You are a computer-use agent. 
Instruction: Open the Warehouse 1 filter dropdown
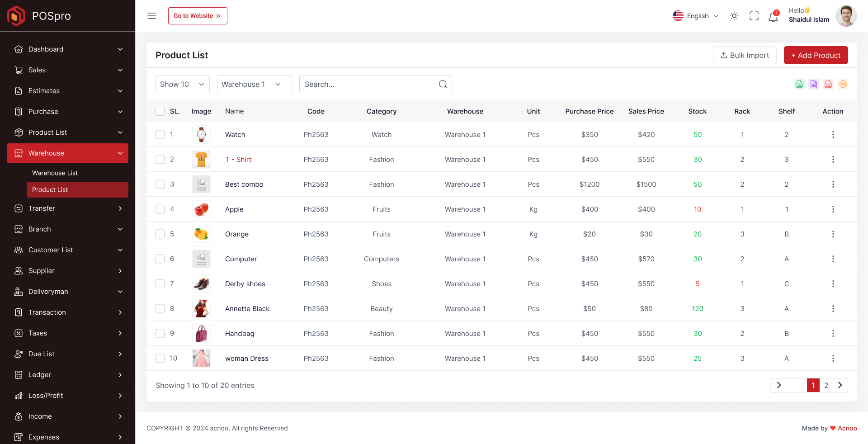pyautogui.click(x=255, y=84)
